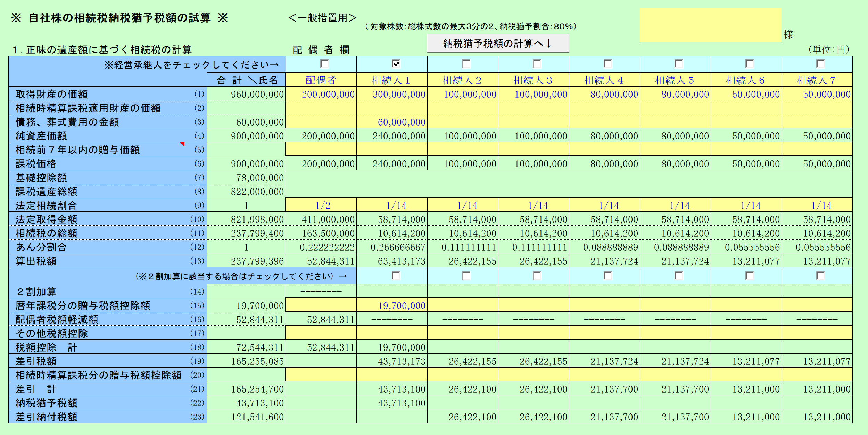Uncheck the 経営承継人 box above 相続人1

[396, 64]
